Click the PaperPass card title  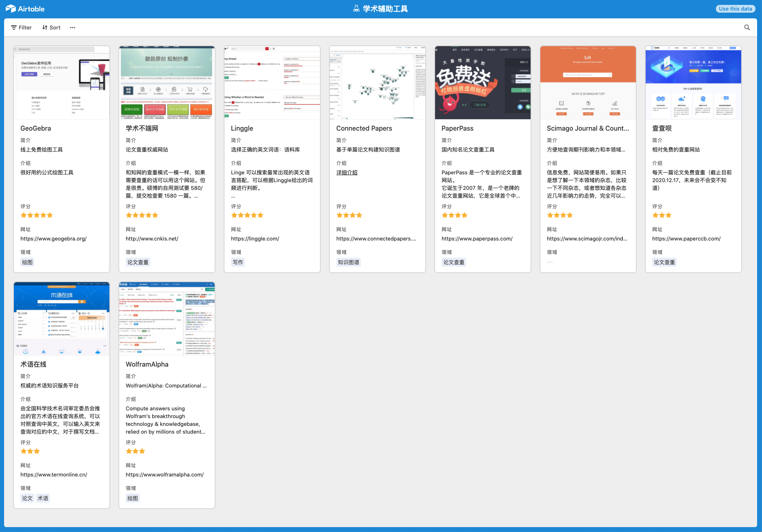(x=458, y=128)
